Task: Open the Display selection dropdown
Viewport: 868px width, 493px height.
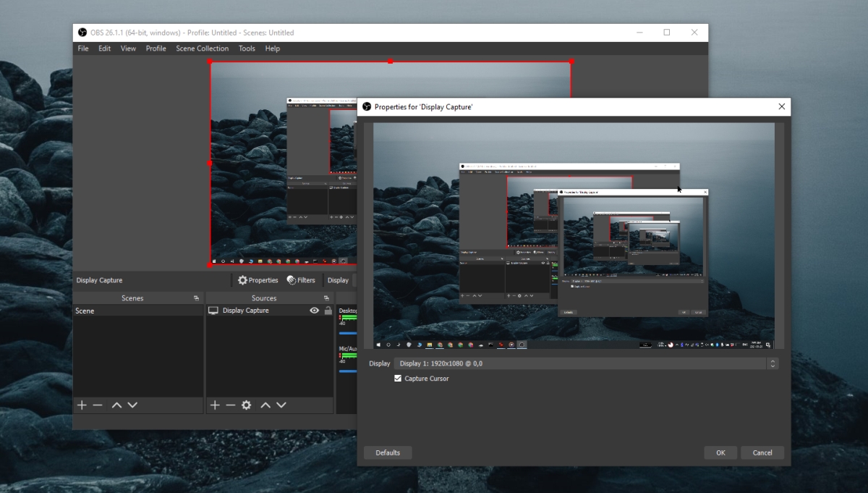Action: 587,363
